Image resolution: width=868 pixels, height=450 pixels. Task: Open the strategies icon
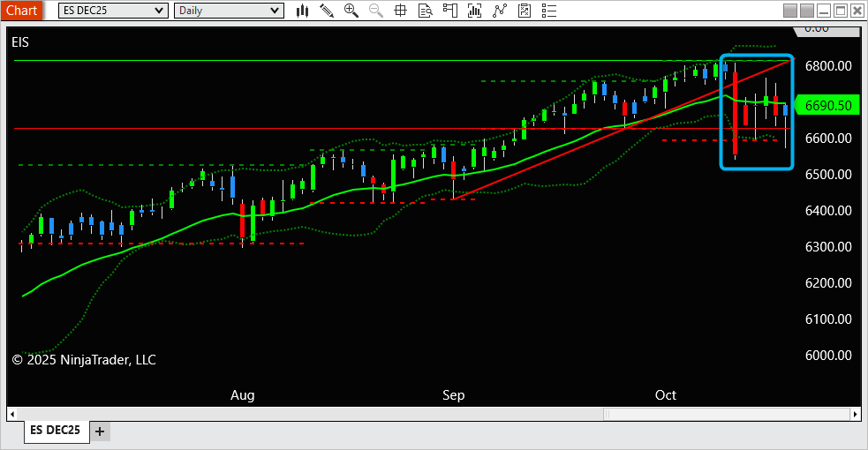coord(525,11)
